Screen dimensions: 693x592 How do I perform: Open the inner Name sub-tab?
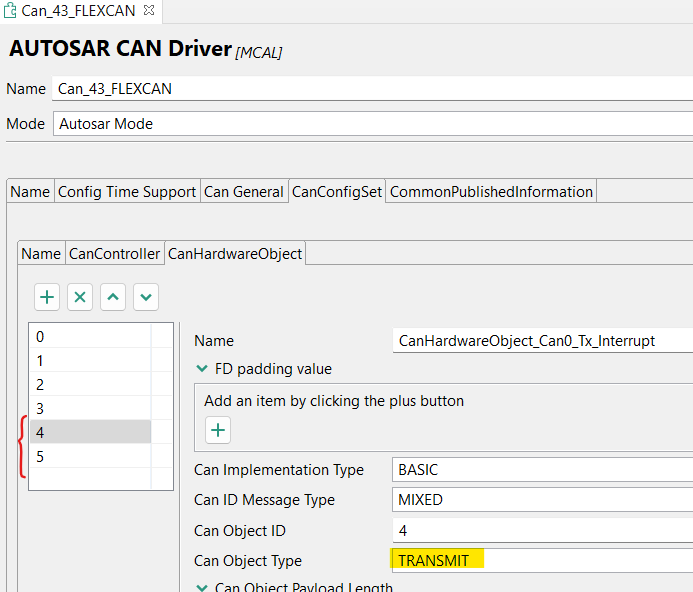(41, 254)
